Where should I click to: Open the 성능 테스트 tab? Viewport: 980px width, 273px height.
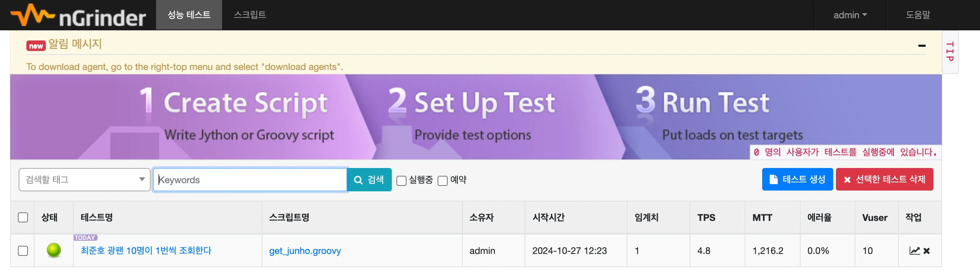pyautogui.click(x=189, y=15)
